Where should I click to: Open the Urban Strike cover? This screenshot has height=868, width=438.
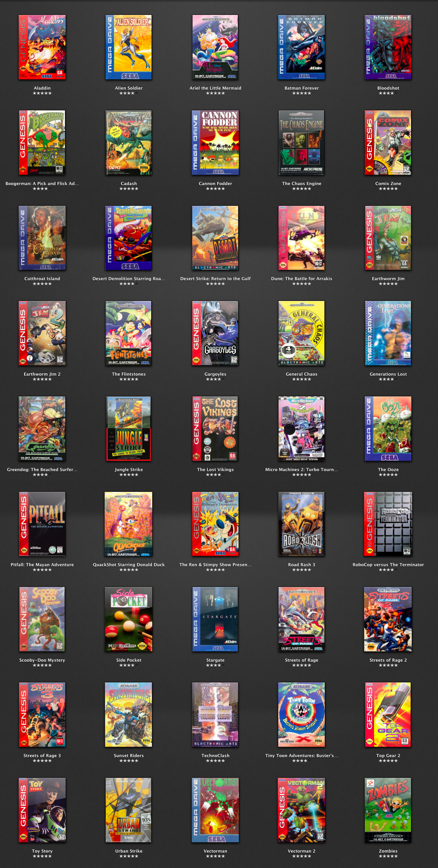[128, 810]
